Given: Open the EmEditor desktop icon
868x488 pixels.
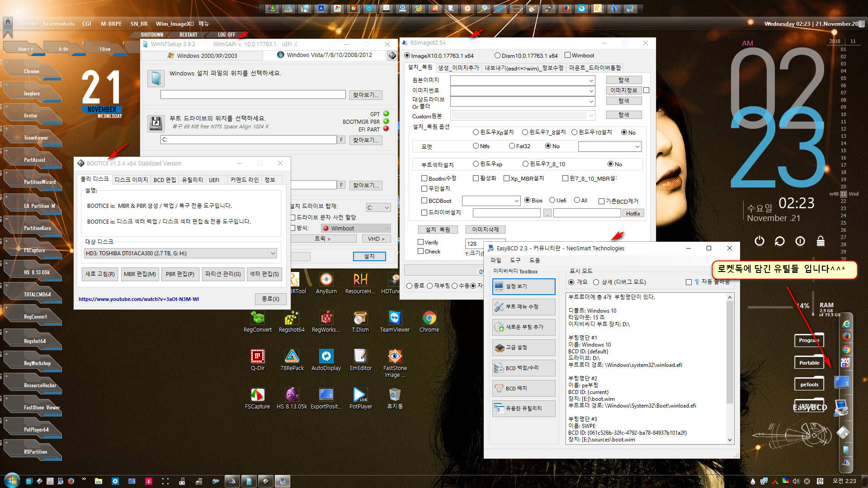Looking at the screenshot, I should coord(360,360).
